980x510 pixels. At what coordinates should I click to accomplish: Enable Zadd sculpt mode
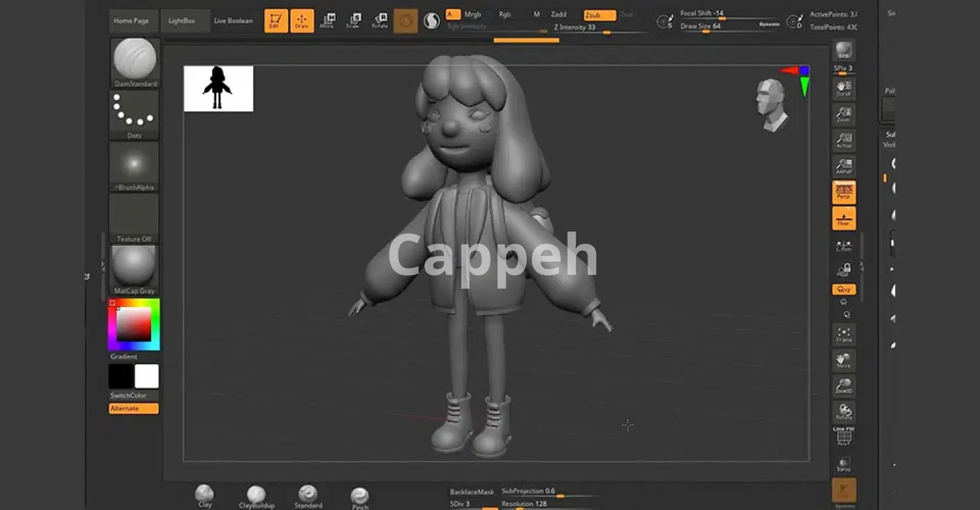point(558,14)
